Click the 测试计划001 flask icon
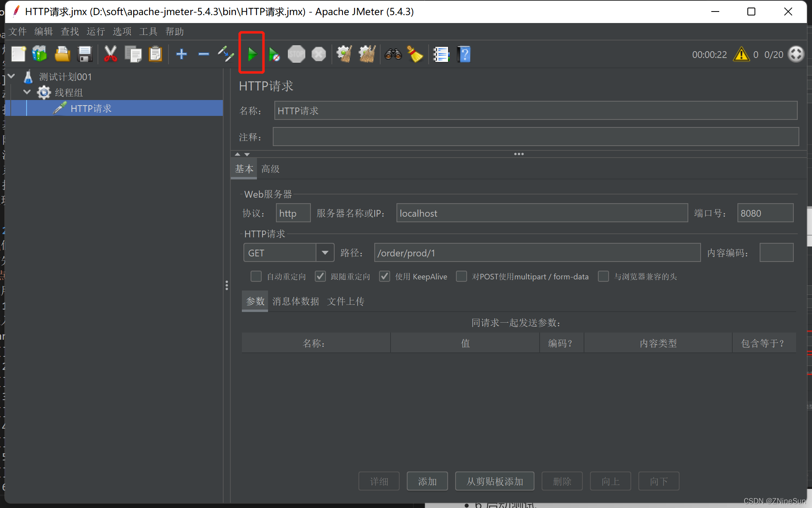 pyautogui.click(x=28, y=77)
